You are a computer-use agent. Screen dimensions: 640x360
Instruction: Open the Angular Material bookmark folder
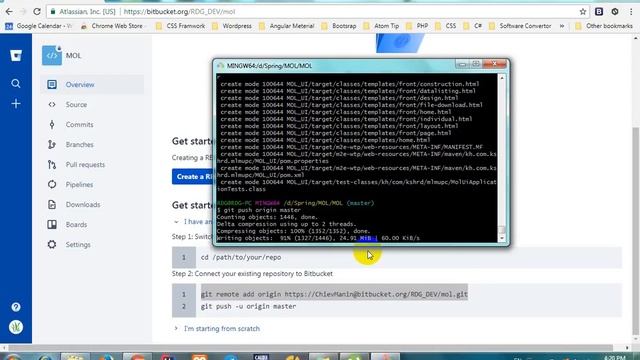point(287,26)
